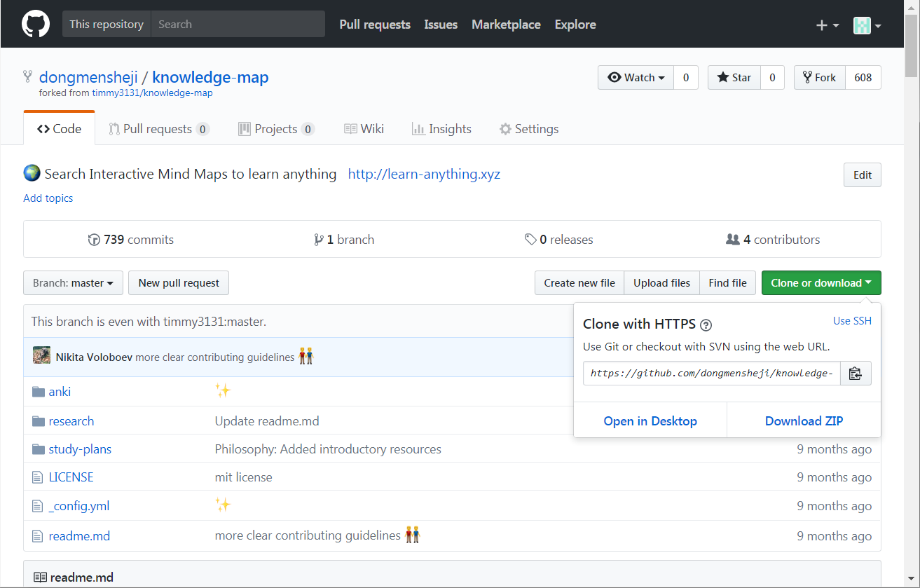Click the readme.md file icon in list
This screenshot has width=920, height=588.
[38, 536]
